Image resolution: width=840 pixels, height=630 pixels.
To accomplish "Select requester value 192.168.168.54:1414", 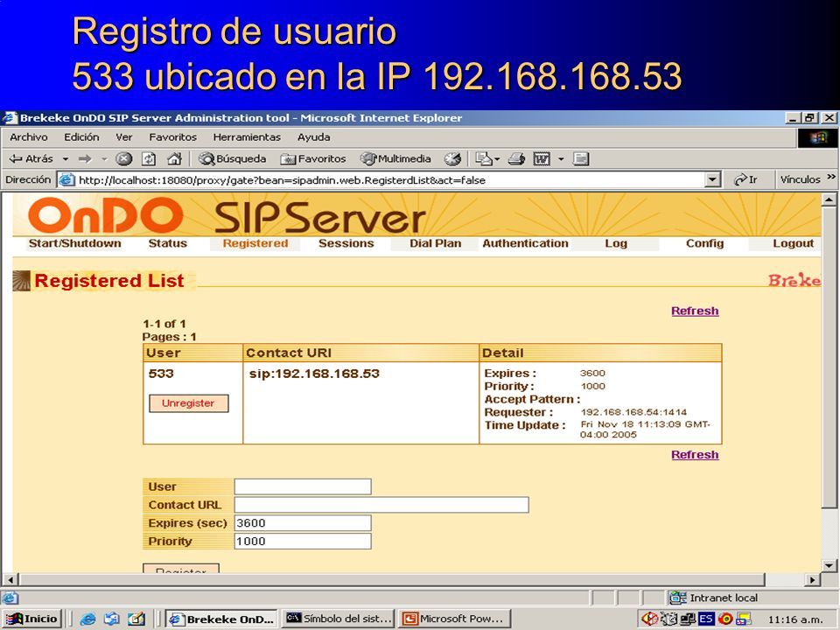I will 633,412.
